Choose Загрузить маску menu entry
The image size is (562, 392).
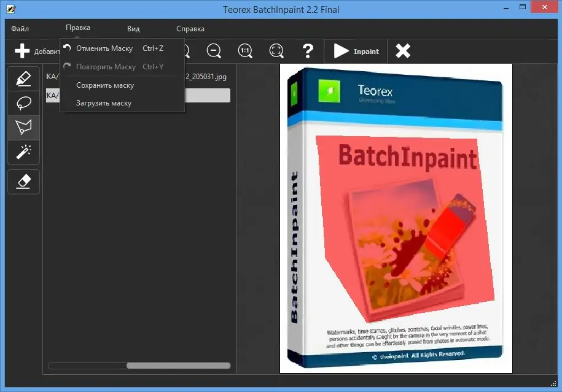click(122, 103)
